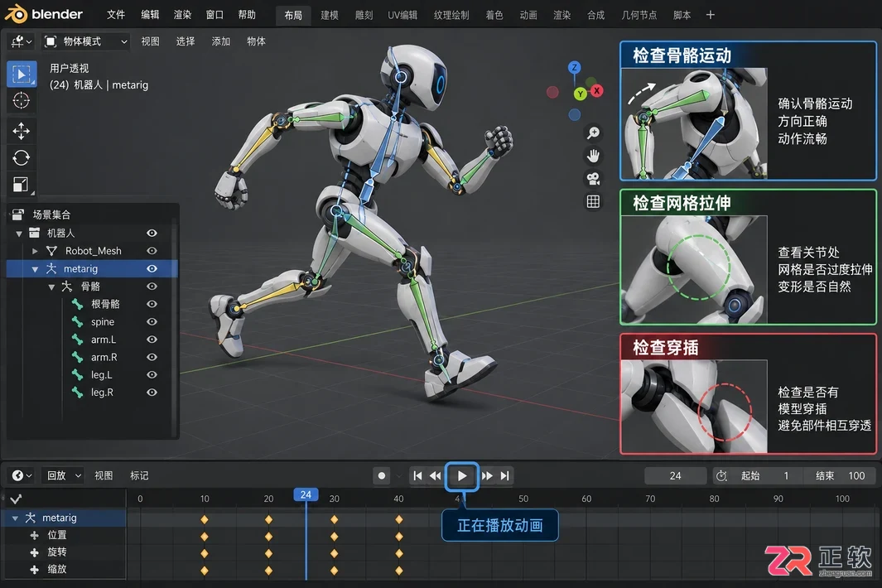Hide Robot_Mesh in the viewport
The image size is (882, 588).
[152, 250]
